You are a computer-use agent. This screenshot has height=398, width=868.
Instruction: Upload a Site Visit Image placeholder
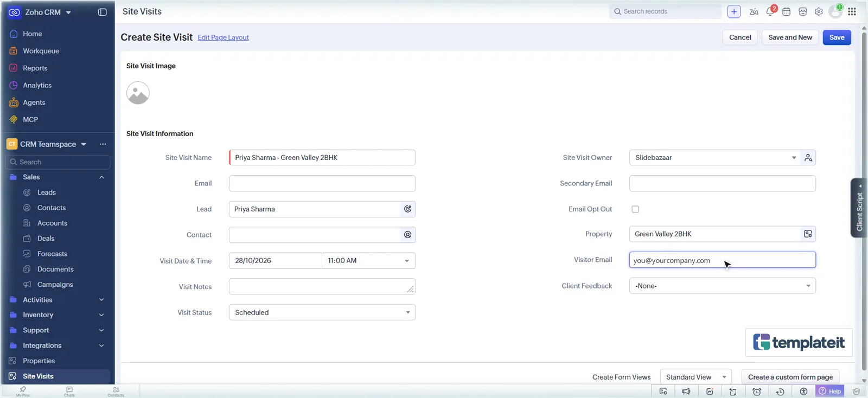coord(138,93)
